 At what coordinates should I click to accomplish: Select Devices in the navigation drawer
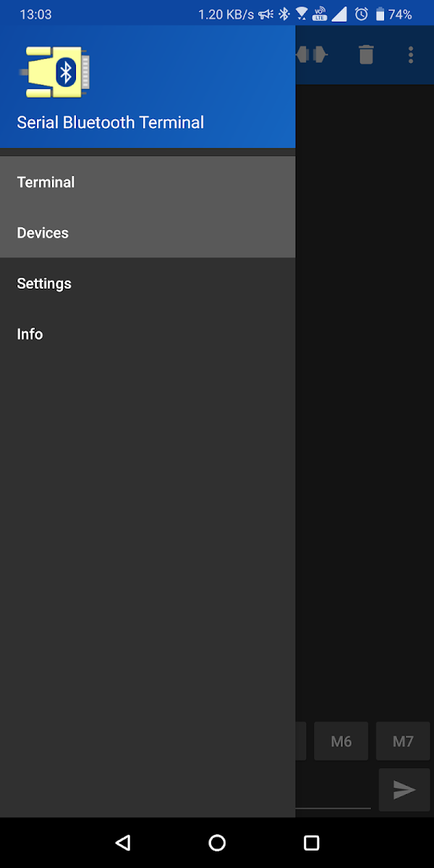coord(148,233)
